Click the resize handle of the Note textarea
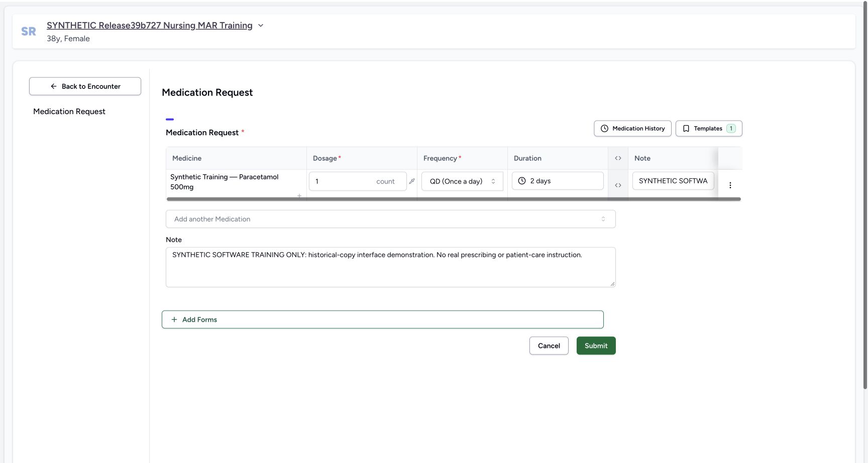 tap(612, 284)
